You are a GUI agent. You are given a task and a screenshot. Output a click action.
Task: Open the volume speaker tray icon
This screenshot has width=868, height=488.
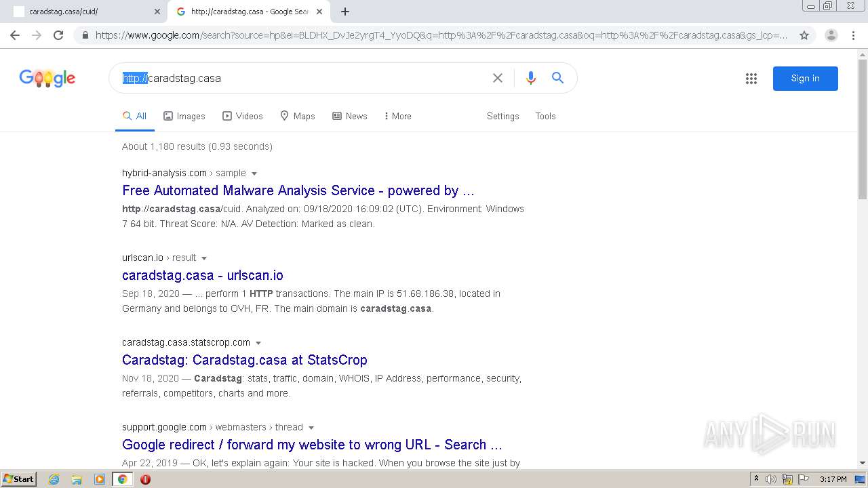click(x=771, y=479)
